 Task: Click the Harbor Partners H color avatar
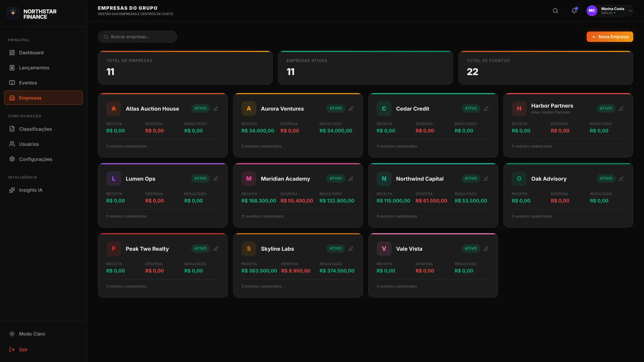[x=519, y=108]
